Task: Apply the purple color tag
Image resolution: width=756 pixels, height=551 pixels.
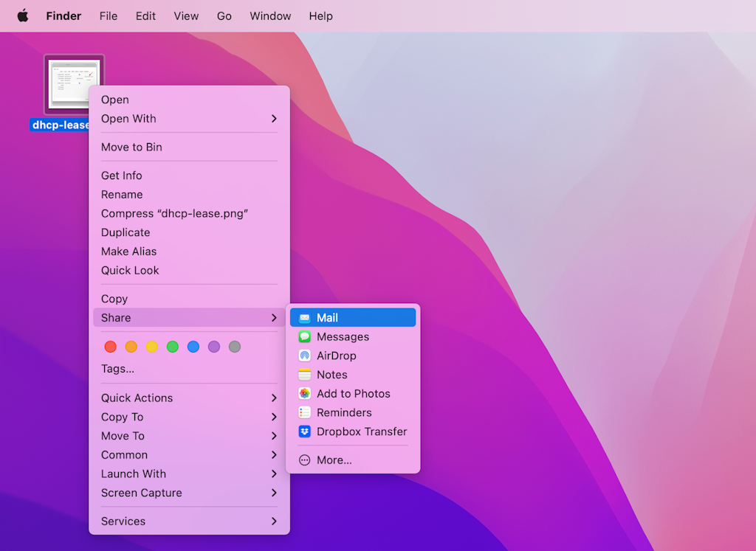Action: [214, 347]
